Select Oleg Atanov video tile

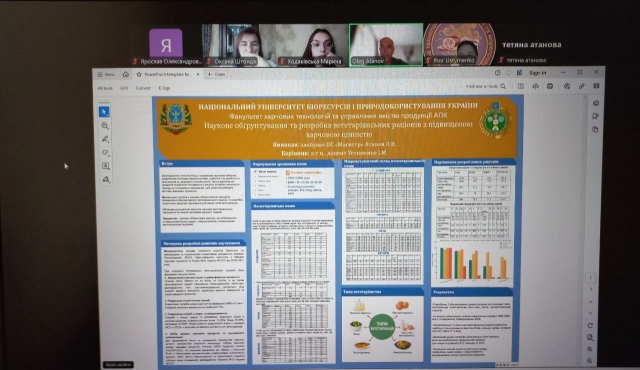click(386, 44)
